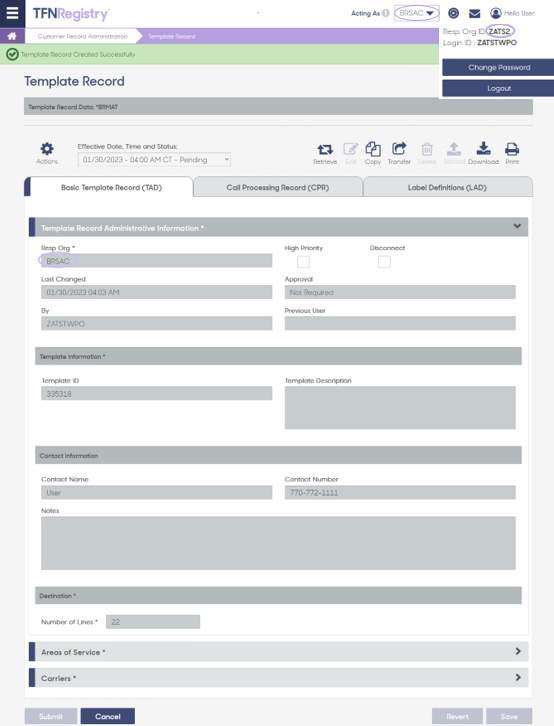554x726 pixels.
Task: Switch to Call Processing Record (CPR) tab
Action: (278, 188)
